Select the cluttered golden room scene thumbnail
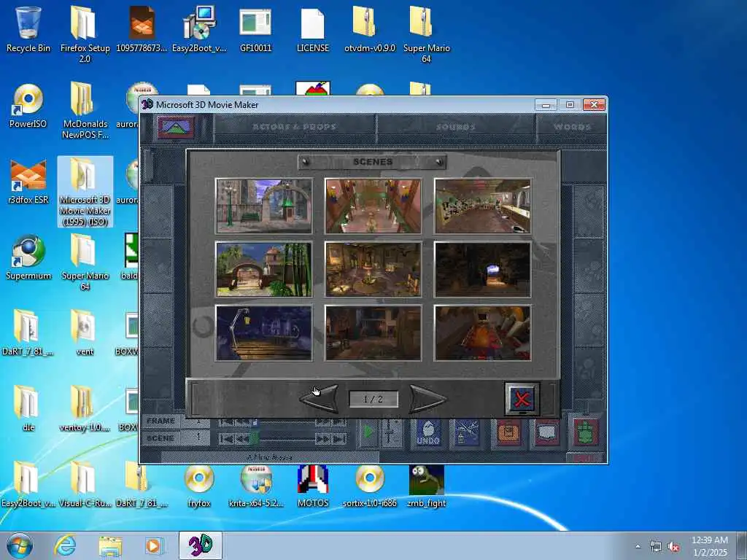The image size is (747, 560). pyautogui.click(x=373, y=270)
